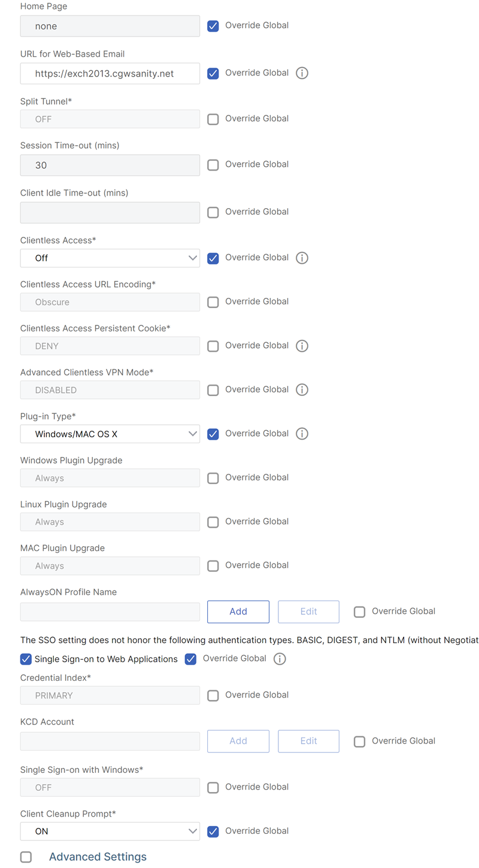The image size is (479, 868).
Task: Uncheck Override Global for Home Page
Action: coord(213,26)
